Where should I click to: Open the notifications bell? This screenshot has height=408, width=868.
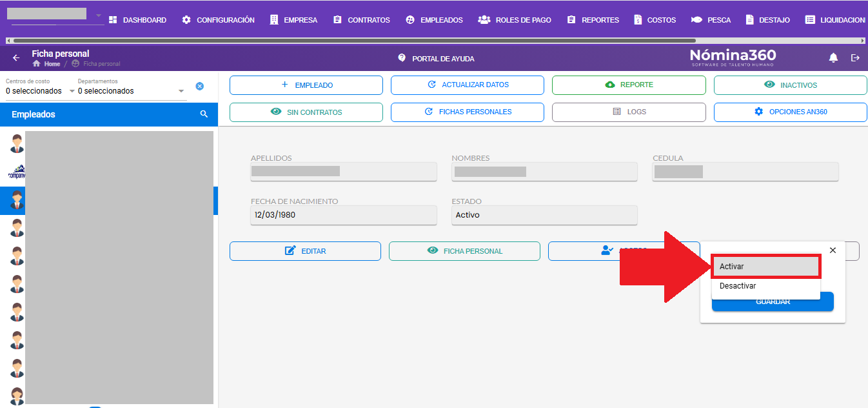(833, 58)
